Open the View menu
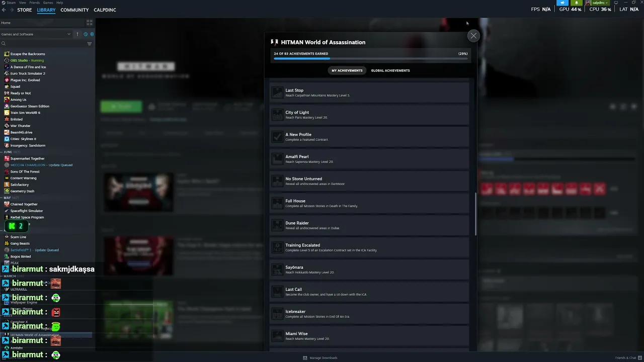This screenshot has width=644, height=362. point(22,3)
